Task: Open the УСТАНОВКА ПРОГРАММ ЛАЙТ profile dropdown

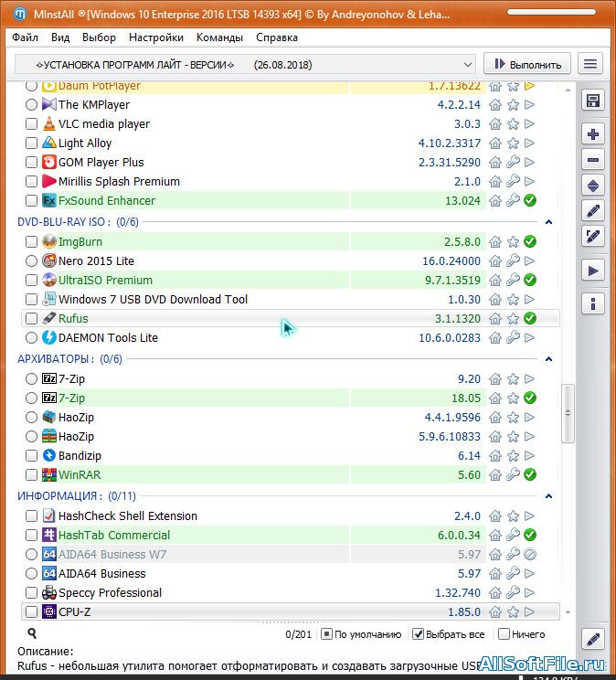Action: (245, 65)
